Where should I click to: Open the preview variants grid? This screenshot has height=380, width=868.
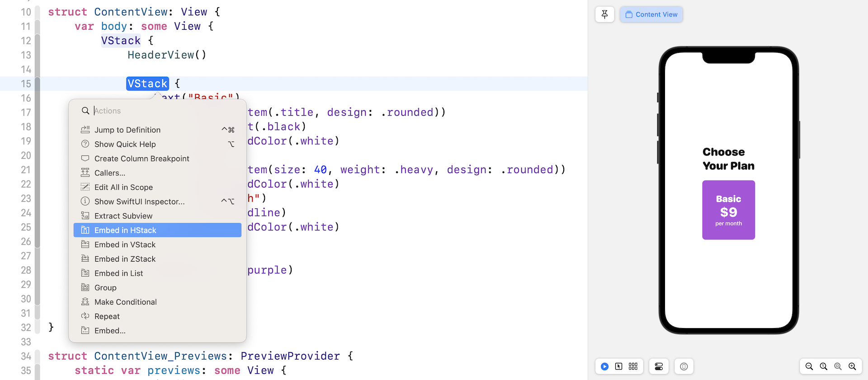click(x=633, y=366)
